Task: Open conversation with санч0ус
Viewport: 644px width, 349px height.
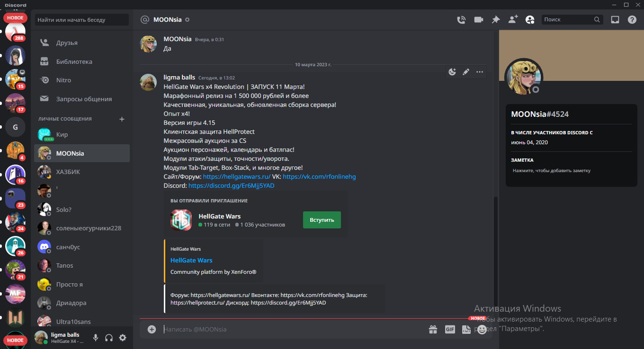Action: tap(82, 246)
